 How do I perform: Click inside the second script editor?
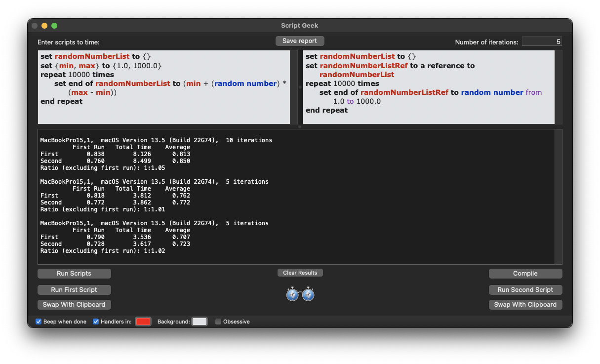[x=429, y=87]
